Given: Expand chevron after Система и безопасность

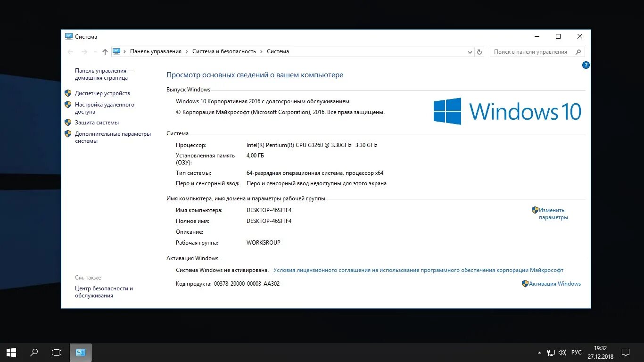Looking at the screenshot, I should (262, 51).
